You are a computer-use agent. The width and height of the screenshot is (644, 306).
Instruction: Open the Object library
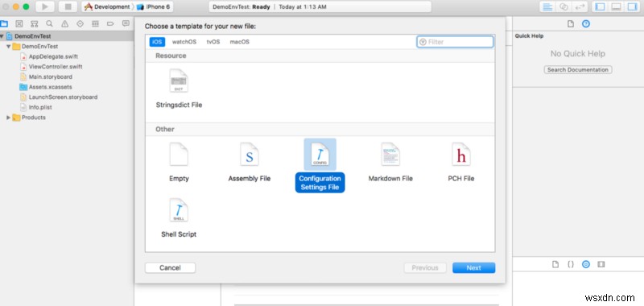pos(586,264)
